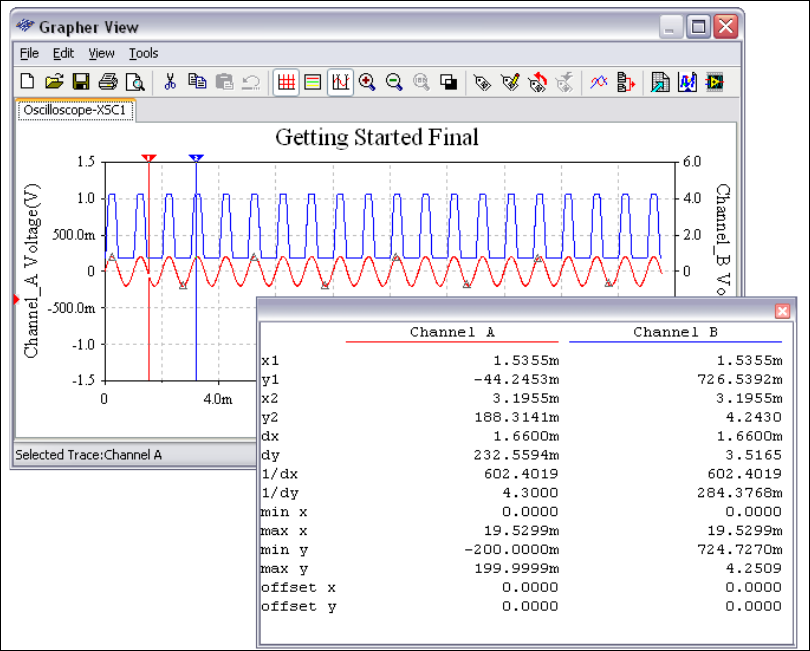This screenshot has width=810, height=651.
Task: Cut selection using the scissors icon
Action: [170, 82]
